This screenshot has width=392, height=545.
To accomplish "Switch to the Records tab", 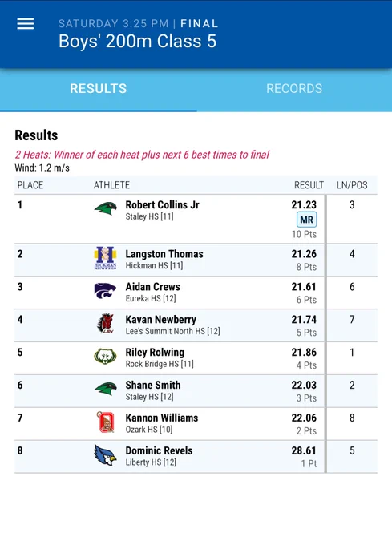I will tap(294, 89).
